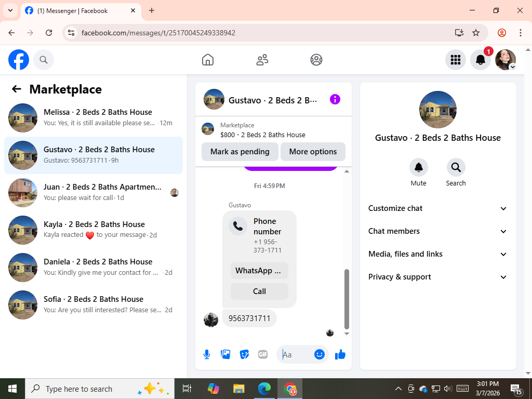The image size is (532, 399).
Task: Open Microsoft Edge from taskbar
Action: click(264, 389)
